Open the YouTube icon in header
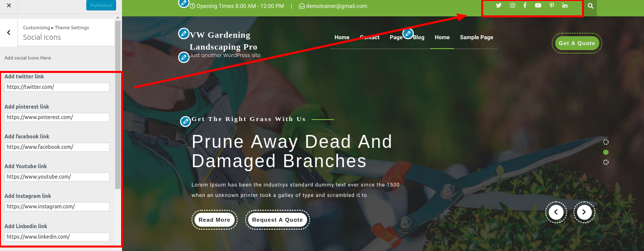Viewport: 644px width, 251px height. 538,6
